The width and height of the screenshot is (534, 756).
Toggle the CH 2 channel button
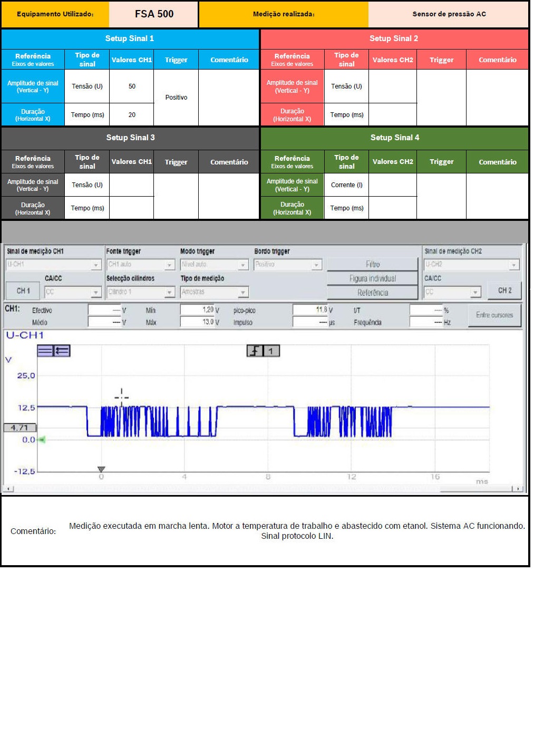[504, 290]
